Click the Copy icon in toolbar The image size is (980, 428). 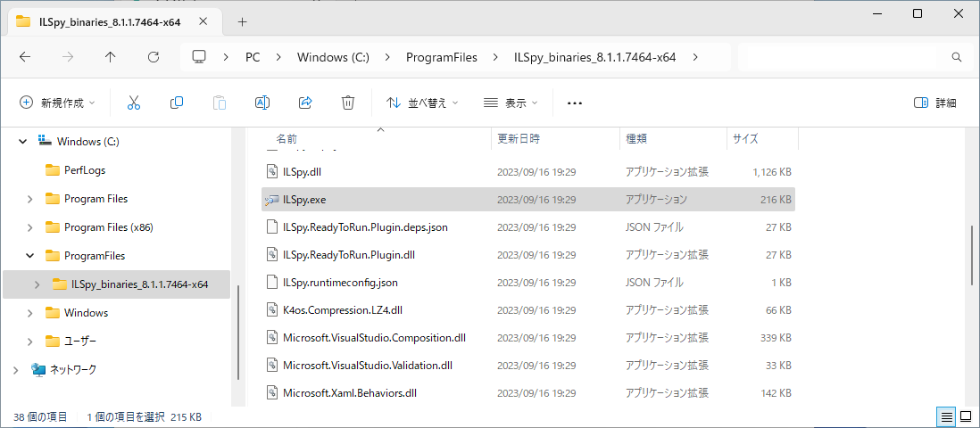point(176,103)
